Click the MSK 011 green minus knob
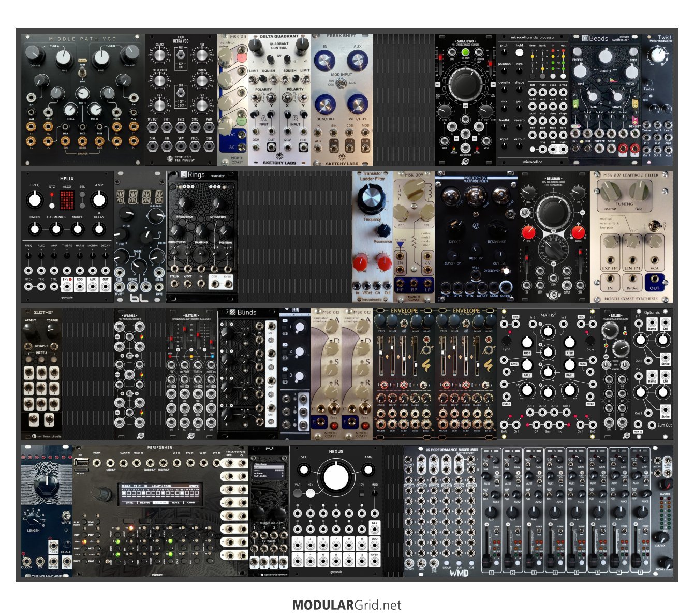Viewport: 694px width, 616px height. [x=241, y=121]
